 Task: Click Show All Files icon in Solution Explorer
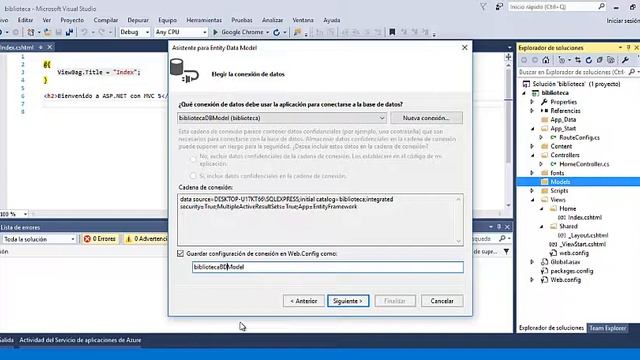point(611,60)
